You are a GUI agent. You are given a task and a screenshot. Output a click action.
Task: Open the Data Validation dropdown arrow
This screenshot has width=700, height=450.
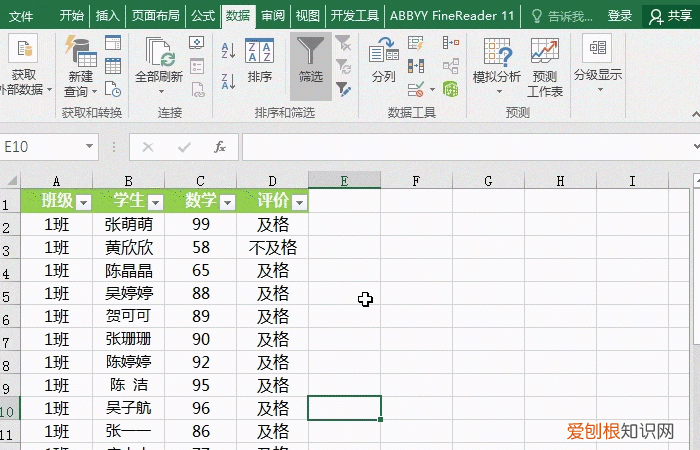[432, 90]
